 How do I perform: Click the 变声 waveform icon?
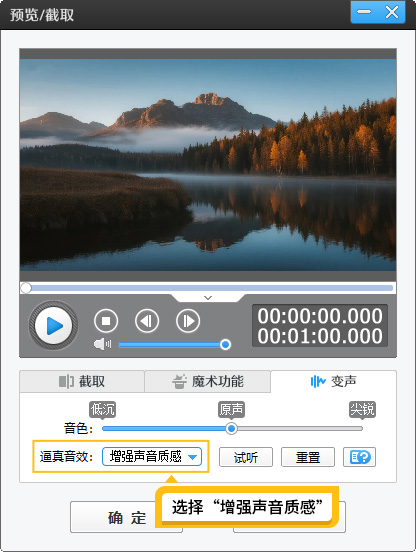click(x=318, y=381)
